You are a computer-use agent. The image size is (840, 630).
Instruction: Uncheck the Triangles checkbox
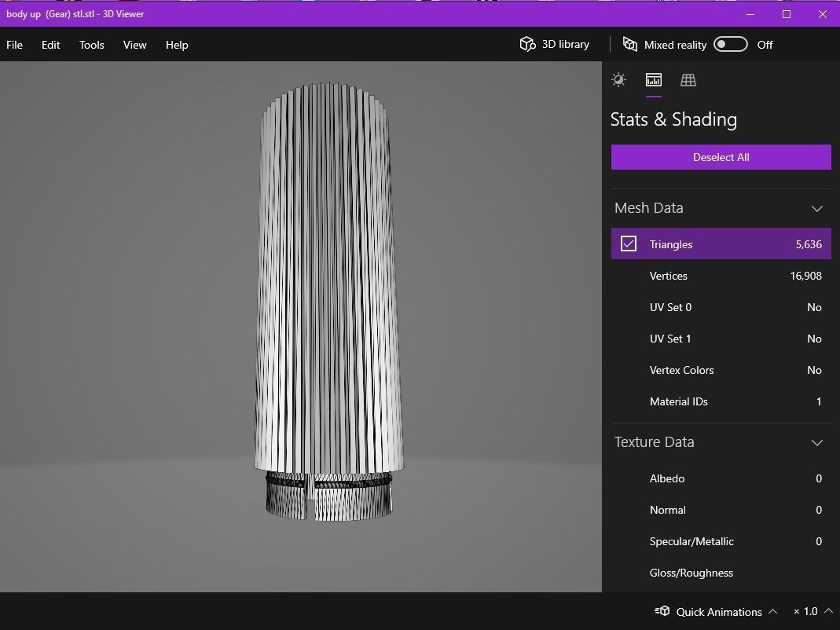629,244
